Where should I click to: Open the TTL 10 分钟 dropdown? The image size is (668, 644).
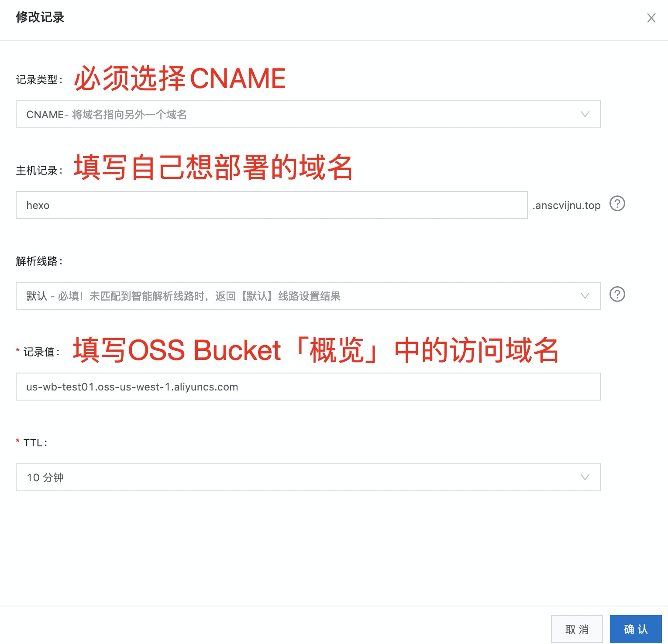click(x=308, y=477)
